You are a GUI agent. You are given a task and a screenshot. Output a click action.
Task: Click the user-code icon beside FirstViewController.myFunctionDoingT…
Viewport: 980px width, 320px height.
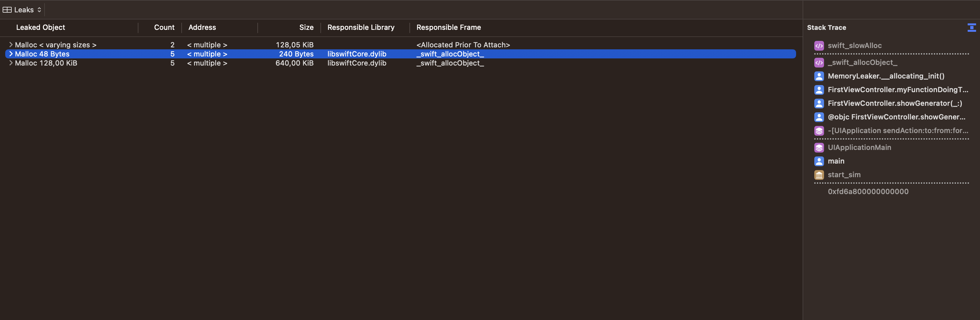click(x=819, y=90)
